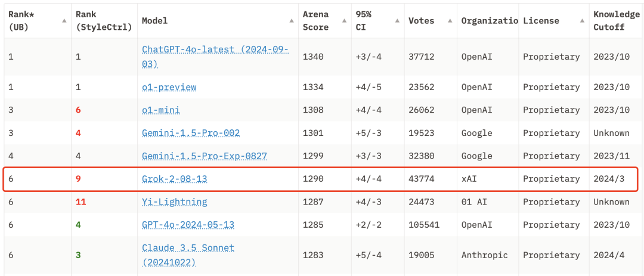The width and height of the screenshot is (644, 276).
Task: Open o1-preview model link
Action: pos(169,87)
